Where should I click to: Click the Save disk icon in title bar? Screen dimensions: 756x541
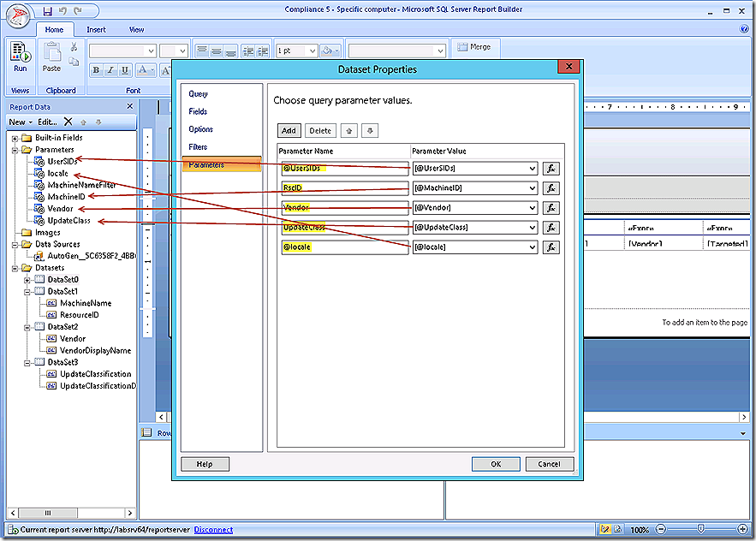click(x=47, y=10)
